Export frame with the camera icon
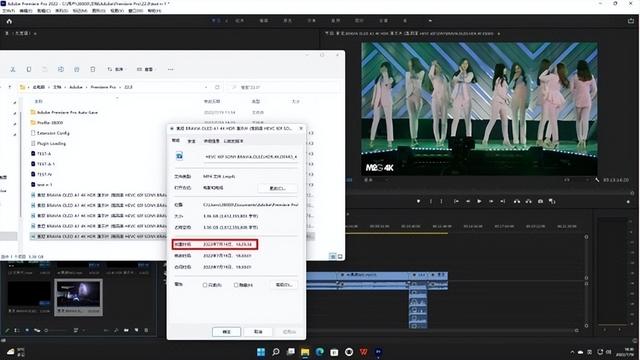 tap(540, 201)
